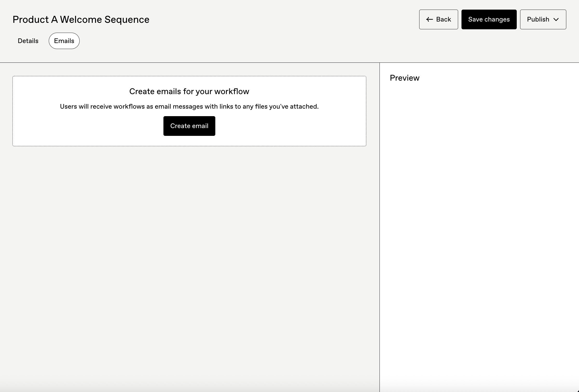
Task: Open the Publish dropdown menu
Action: click(x=543, y=19)
